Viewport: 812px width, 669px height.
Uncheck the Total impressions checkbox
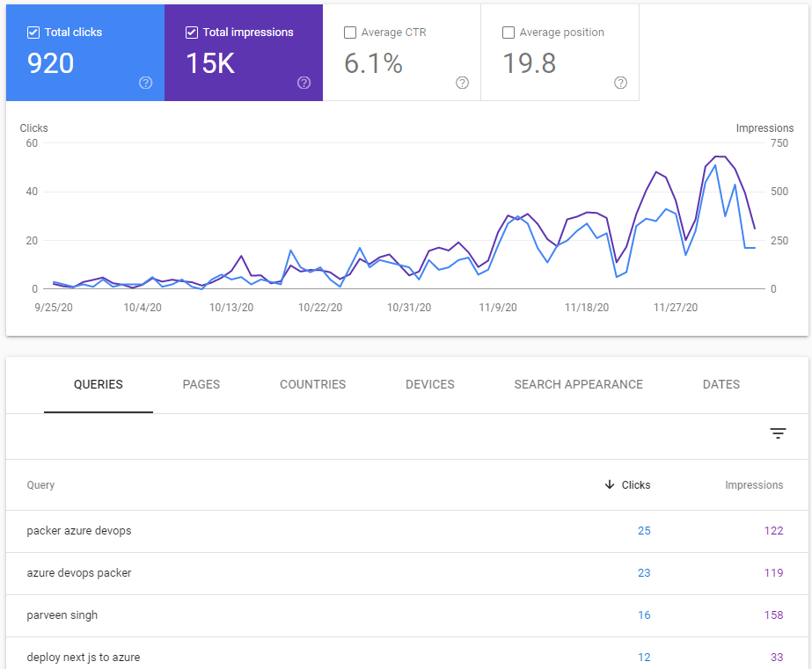tap(192, 33)
